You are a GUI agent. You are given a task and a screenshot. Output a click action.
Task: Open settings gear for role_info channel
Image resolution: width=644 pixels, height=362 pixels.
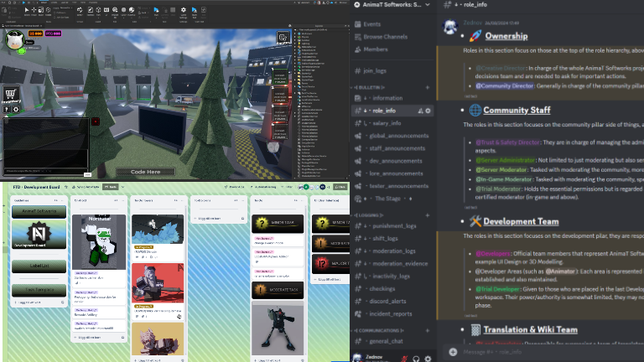point(428,111)
